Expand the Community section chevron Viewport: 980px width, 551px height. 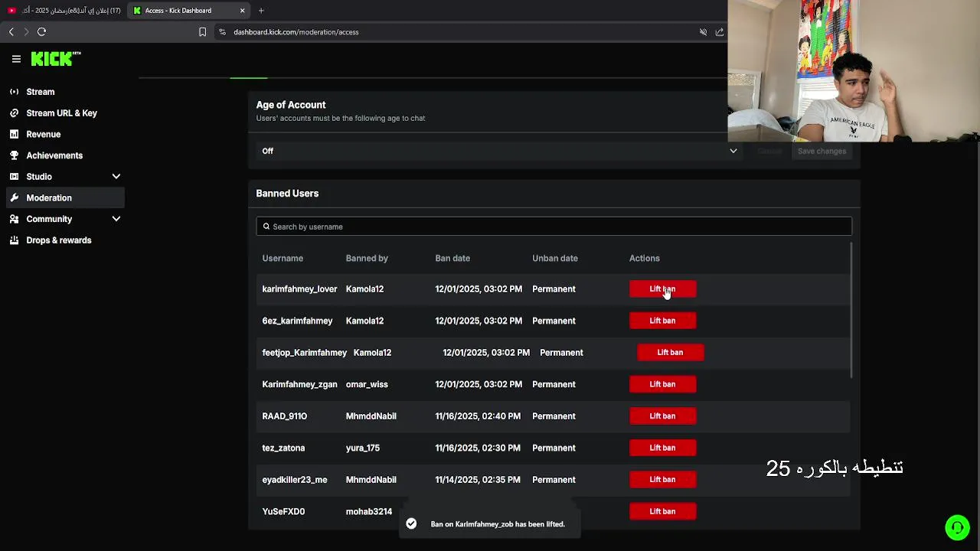tap(116, 219)
